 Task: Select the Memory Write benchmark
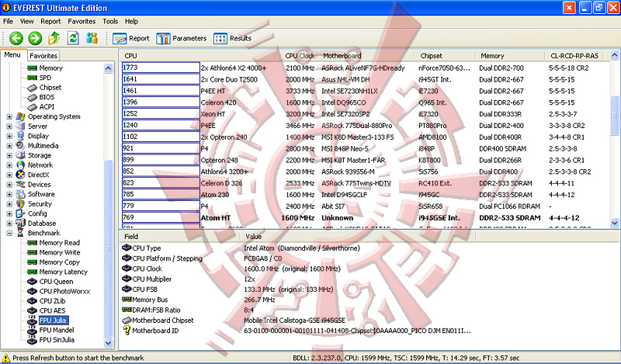click(x=60, y=252)
